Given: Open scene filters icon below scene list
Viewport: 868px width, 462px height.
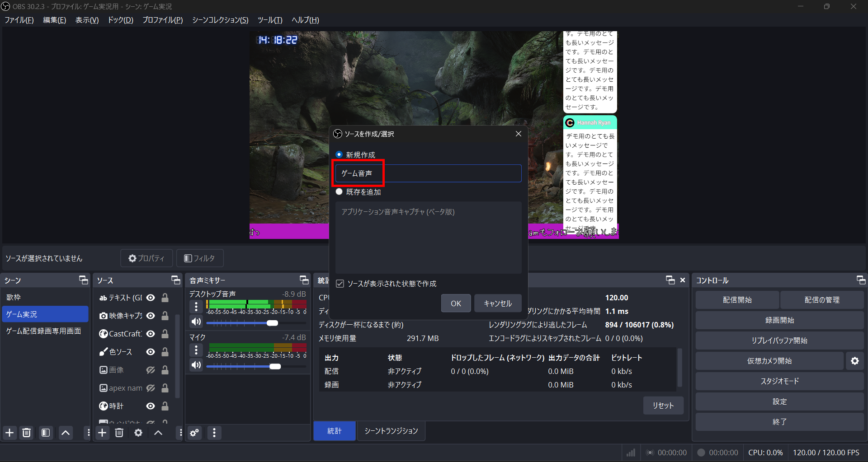Looking at the screenshot, I should pyautogui.click(x=45, y=433).
